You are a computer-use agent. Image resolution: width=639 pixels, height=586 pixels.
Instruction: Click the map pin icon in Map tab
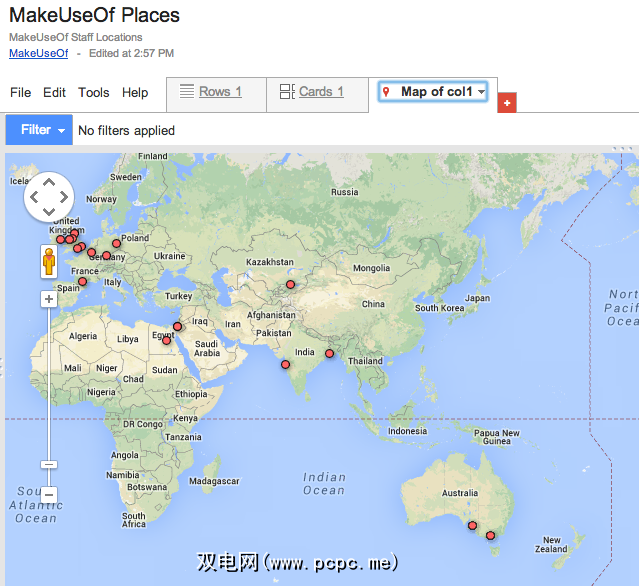pyautogui.click(x=386, y=92)
